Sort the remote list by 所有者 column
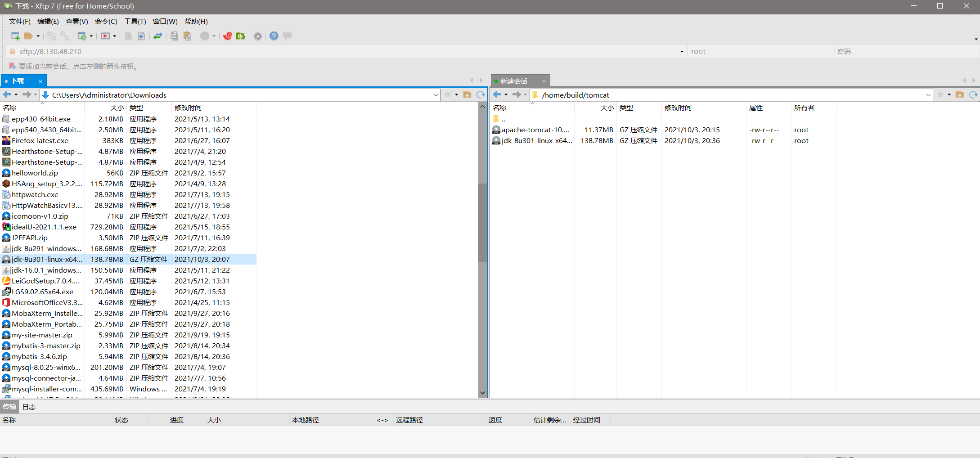 coord(814,108)
